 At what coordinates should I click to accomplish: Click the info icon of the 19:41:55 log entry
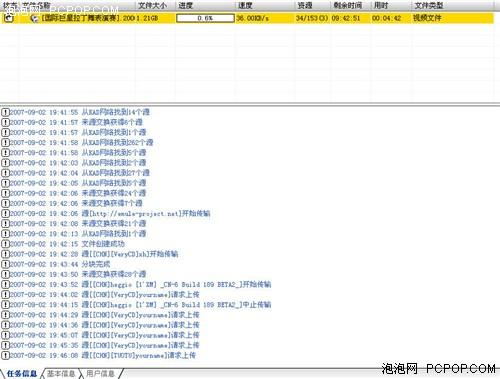pos(5,112)
